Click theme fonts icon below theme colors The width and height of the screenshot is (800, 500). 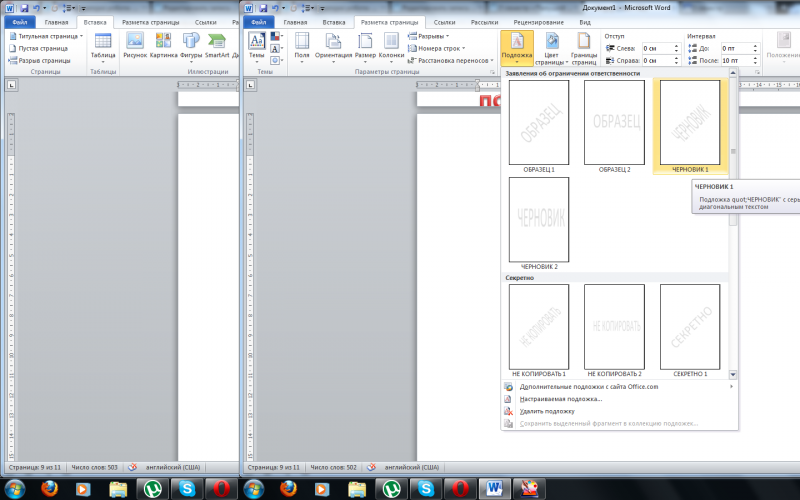pos(276,48)
